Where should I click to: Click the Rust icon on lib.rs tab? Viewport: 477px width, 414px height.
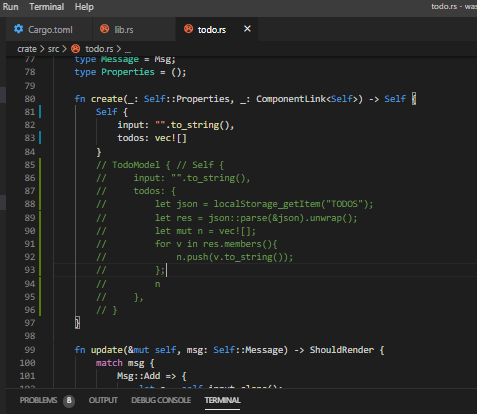coord(105,29)
